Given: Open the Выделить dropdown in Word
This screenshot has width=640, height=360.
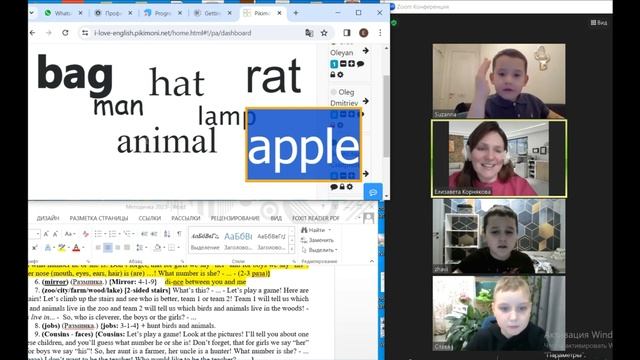Looking at the screenshot, I should point(319,250).
